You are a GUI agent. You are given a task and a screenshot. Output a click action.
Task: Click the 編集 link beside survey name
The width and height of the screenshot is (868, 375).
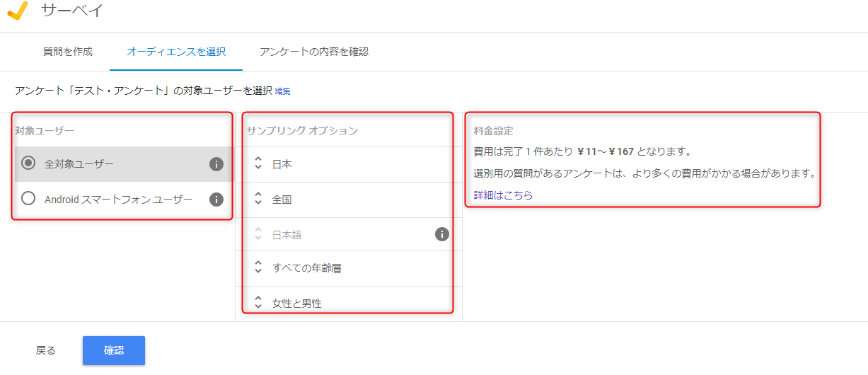pyautogui.click(x=282, y=91)
